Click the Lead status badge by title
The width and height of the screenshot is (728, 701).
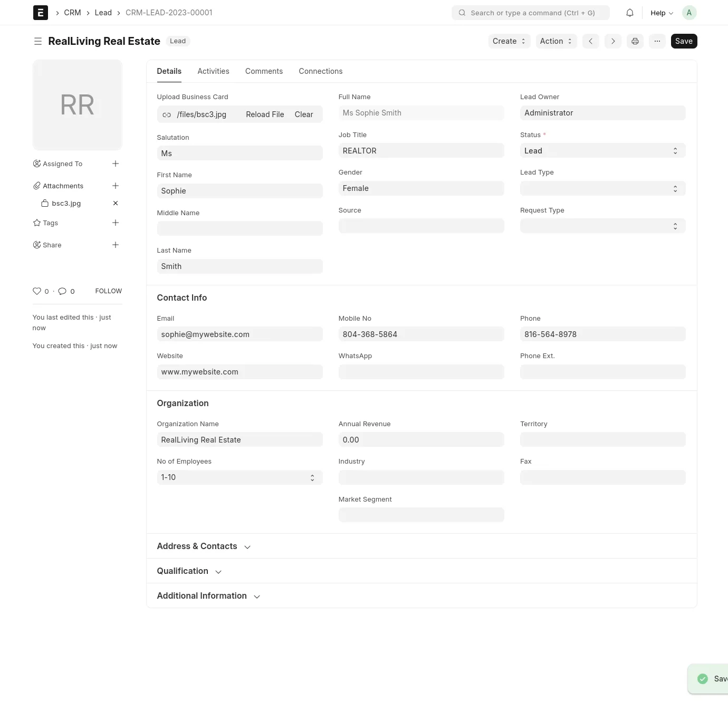click(x=178, y=41)
